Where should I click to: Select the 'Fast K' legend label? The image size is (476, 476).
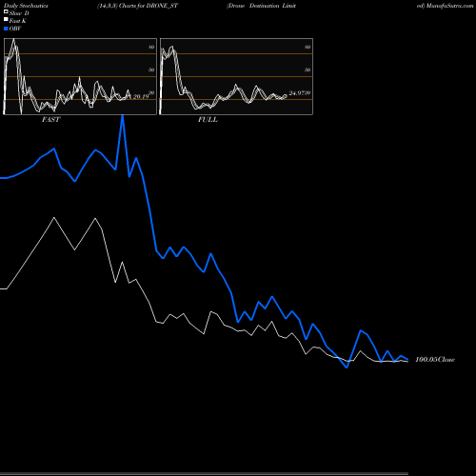point(18,21)
